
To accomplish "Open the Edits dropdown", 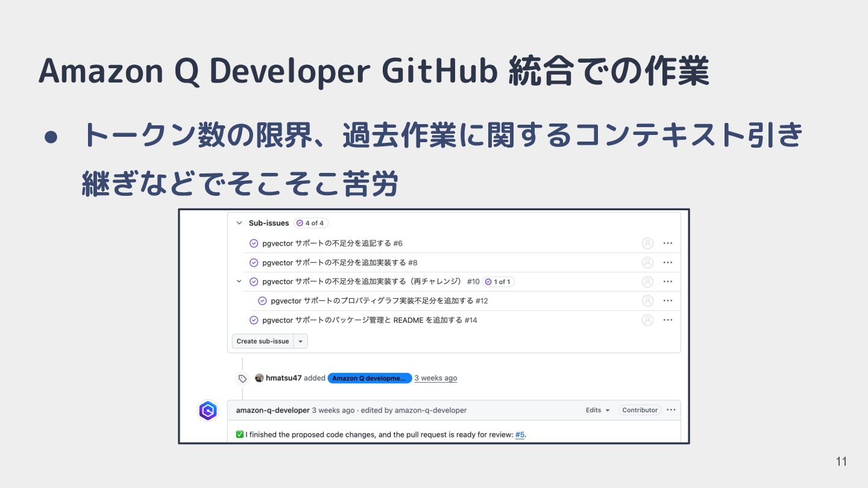I will (598, 410).
